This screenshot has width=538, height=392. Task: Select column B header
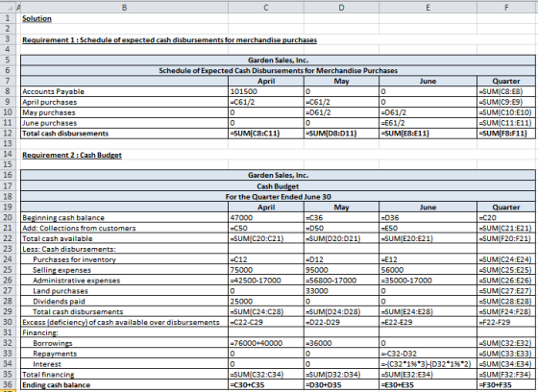click(x=124, y=8)
